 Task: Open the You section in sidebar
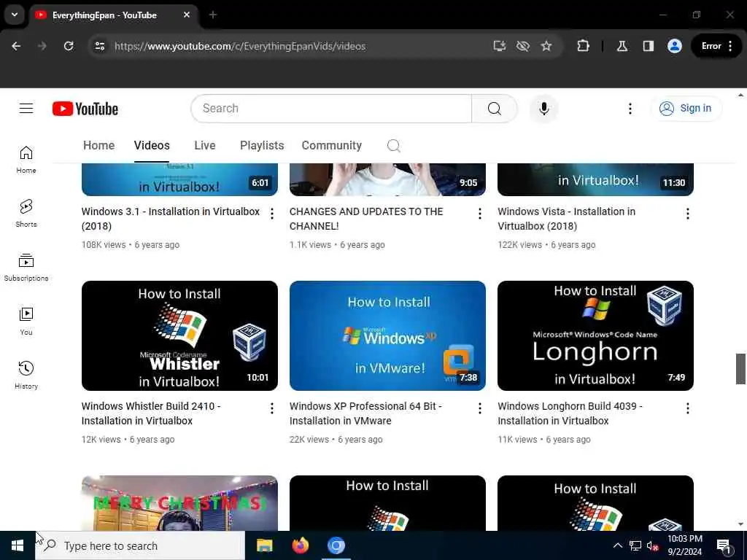click(26, 322)
